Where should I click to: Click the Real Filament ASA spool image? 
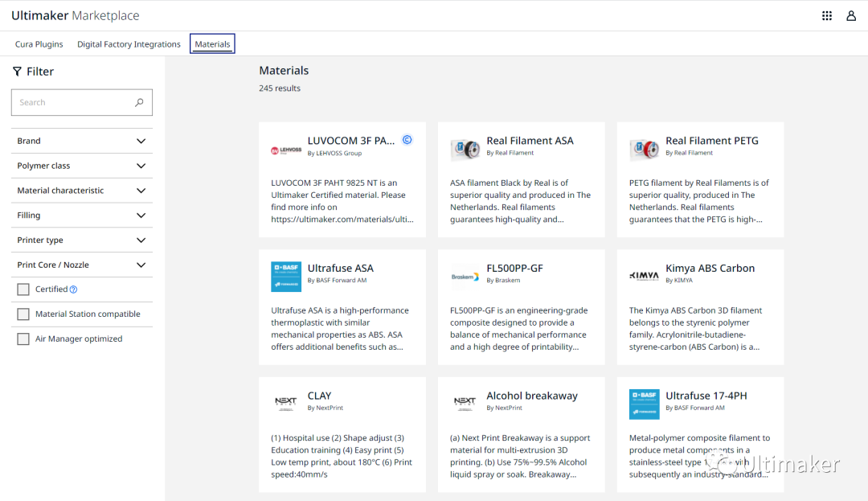pyautogui.click(x=465, y=150)
